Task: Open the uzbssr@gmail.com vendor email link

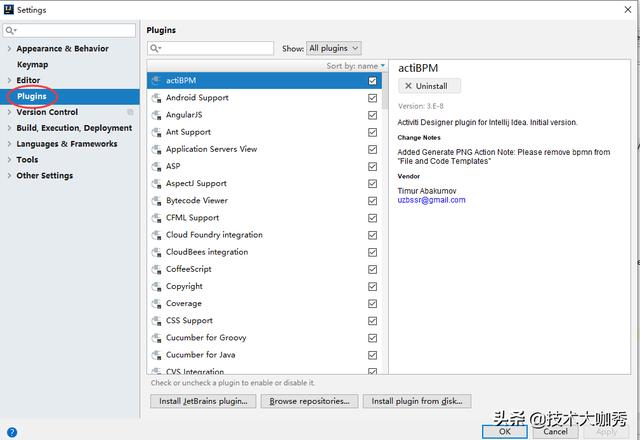Action: pyautogui.click(x=431, y=200)
